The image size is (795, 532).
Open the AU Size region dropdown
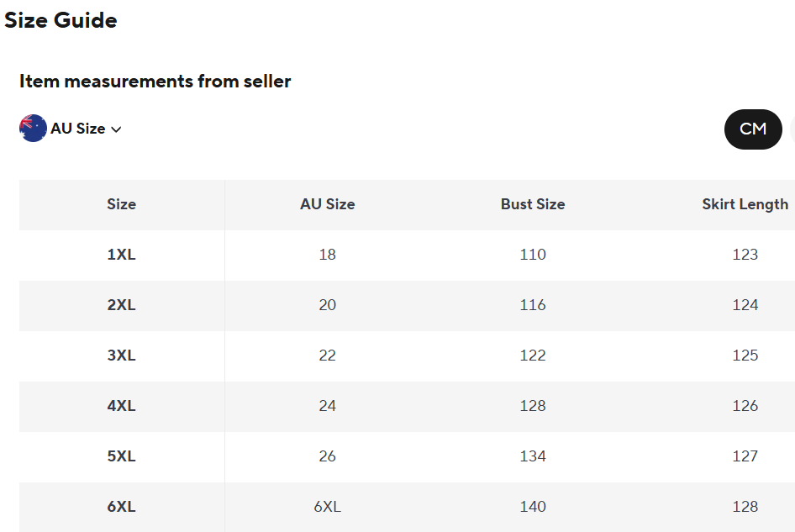point(77,129)
